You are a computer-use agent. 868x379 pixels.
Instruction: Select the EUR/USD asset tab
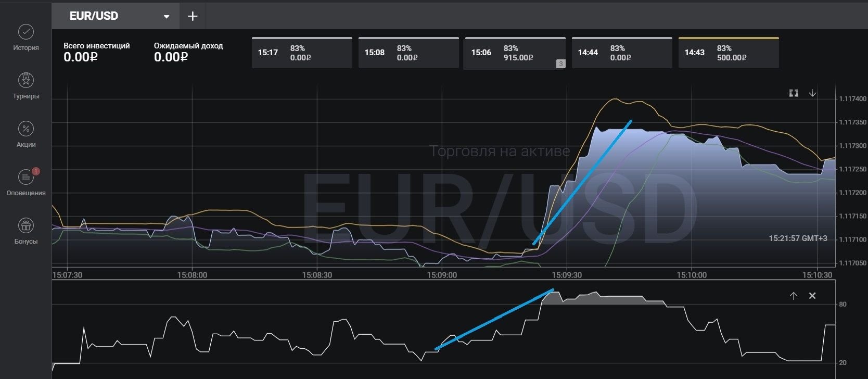[116, 16]
